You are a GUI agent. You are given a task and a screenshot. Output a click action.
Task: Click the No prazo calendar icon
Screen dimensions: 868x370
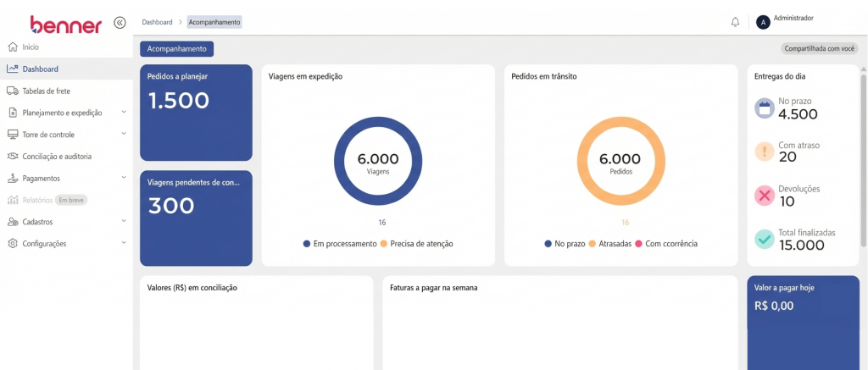tap(765, 108)
